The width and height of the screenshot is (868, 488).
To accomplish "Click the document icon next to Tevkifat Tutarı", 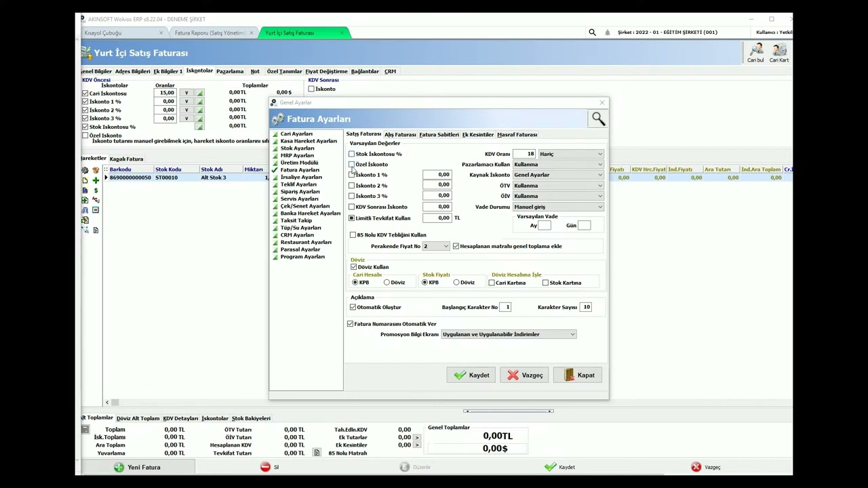I will 316,453.
